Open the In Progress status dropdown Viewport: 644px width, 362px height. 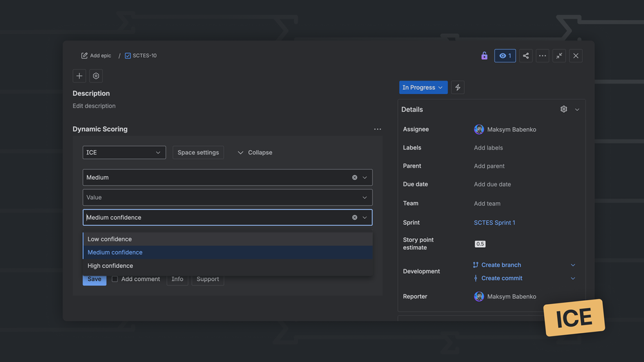tap(423, 88)
